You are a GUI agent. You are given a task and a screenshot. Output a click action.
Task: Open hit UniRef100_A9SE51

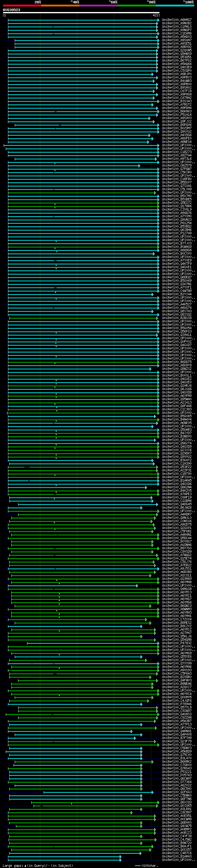177,43
